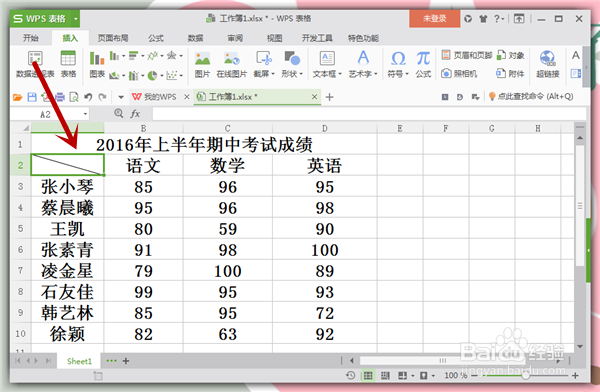The width and height of the screenshot is (600, 392).
Task: Click the open folder icon in quick toolbar
Action: pyautogui.click(x=18, y=97)
